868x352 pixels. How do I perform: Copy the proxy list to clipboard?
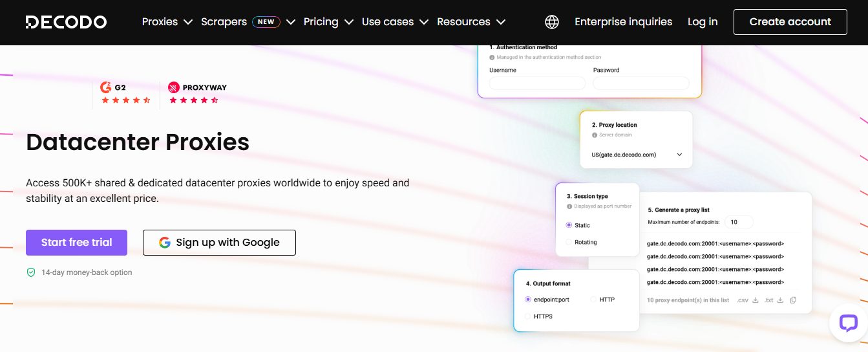793,300
